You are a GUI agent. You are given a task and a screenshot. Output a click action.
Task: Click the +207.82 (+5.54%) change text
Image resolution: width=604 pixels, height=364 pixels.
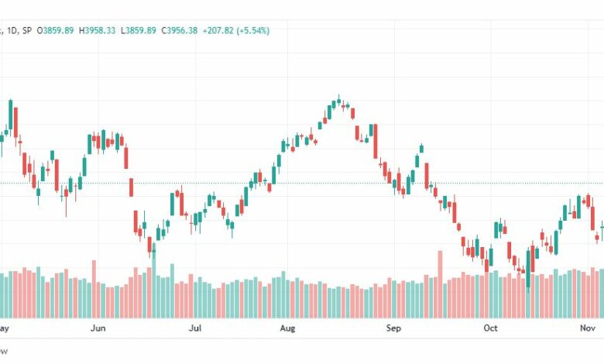(236, 30)
